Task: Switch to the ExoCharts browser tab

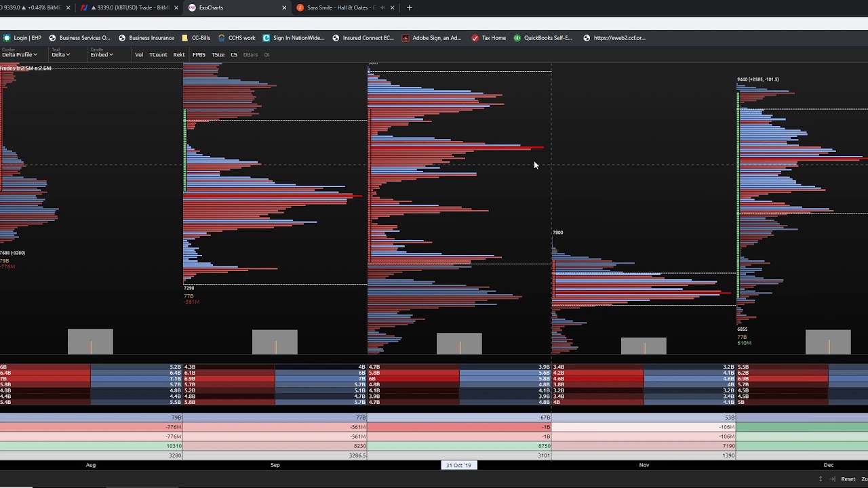Action: (237, 7)
